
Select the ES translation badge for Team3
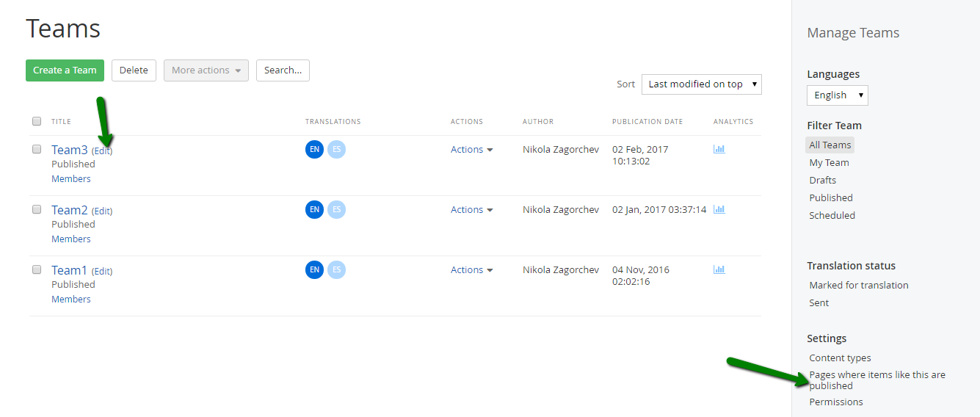click(336, 149)
